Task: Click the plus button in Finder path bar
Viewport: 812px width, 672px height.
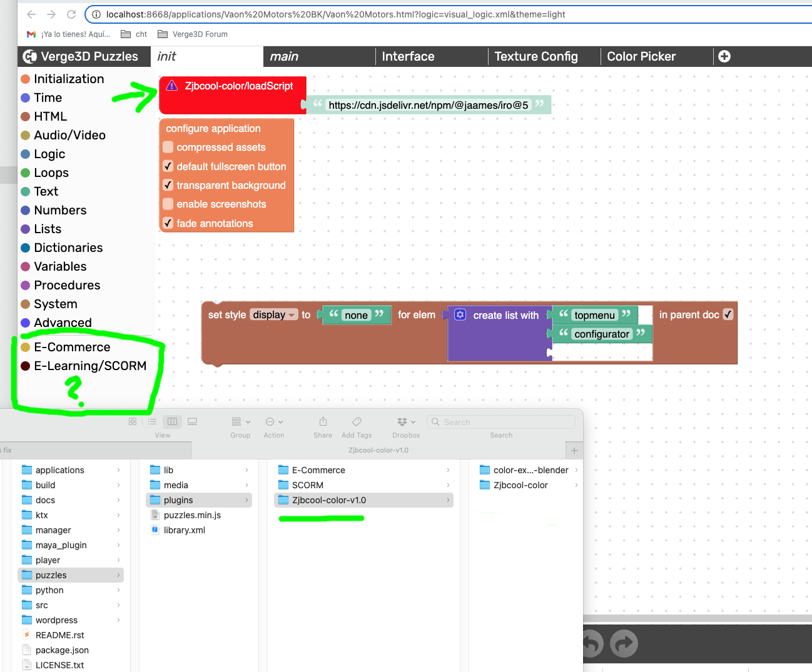Action: tap(574, 450)
